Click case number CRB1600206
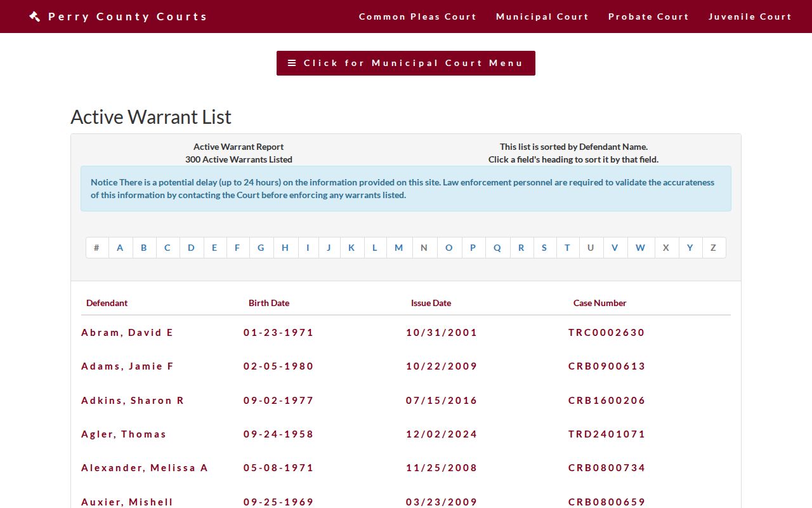This screenshot has height=508, width=812. click(607, 401)
